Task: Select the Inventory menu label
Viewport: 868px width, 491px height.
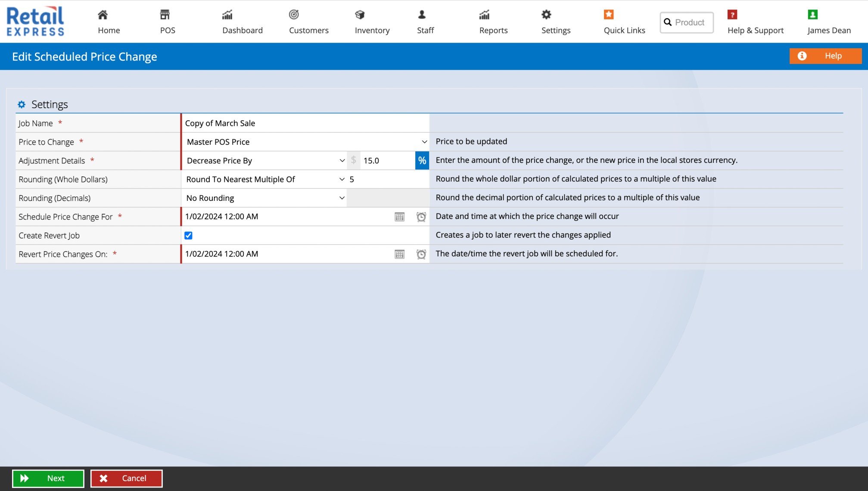Action: click(x=372, y=30)
